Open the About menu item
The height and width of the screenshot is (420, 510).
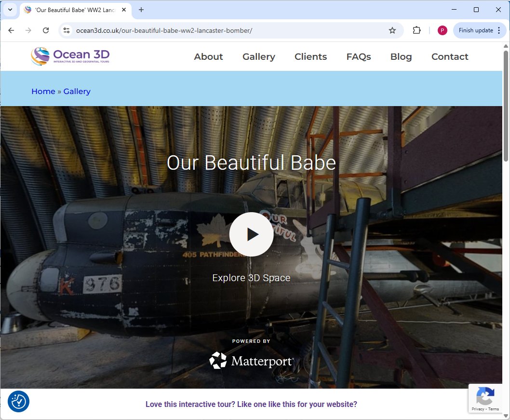tap(209, 56)
